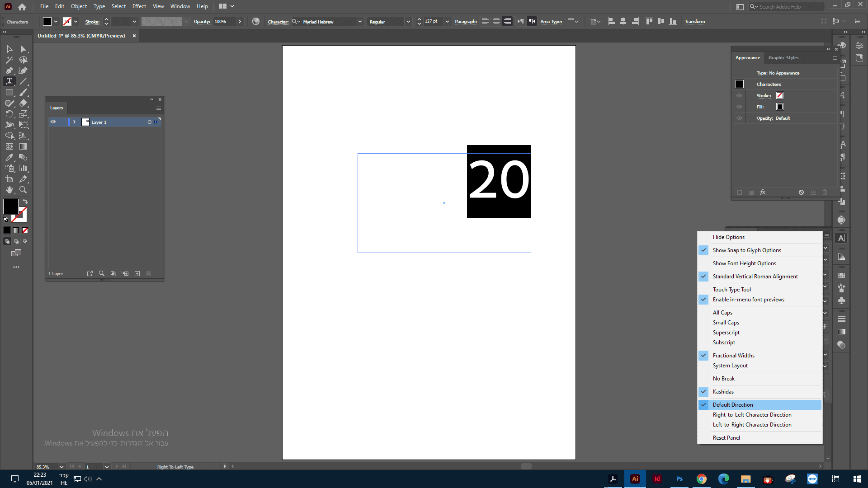Select the Type tool in toolbar
Image resolution: width=868 pixels, height=488 pixels.
9,81
